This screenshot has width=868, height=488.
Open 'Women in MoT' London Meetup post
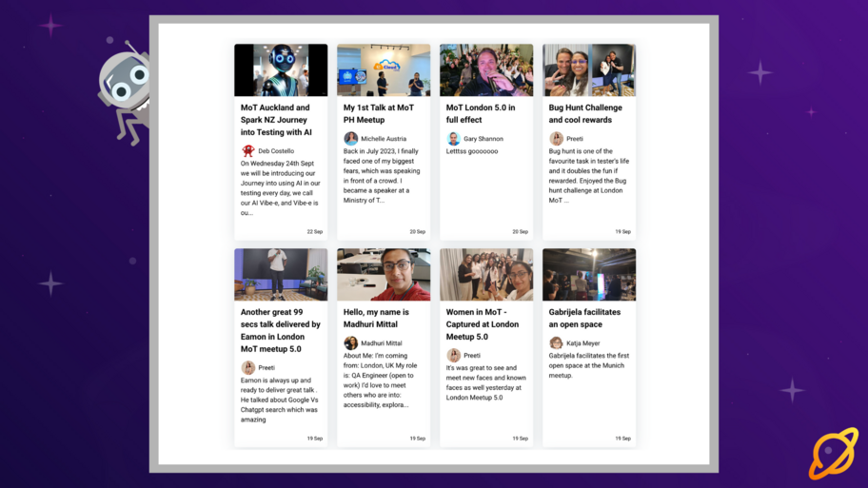(483, 324)
